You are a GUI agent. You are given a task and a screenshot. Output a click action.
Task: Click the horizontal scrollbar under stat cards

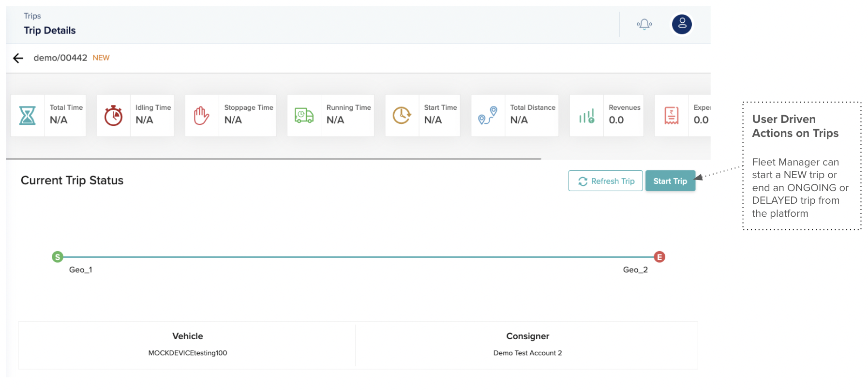(x=273, y=159)
